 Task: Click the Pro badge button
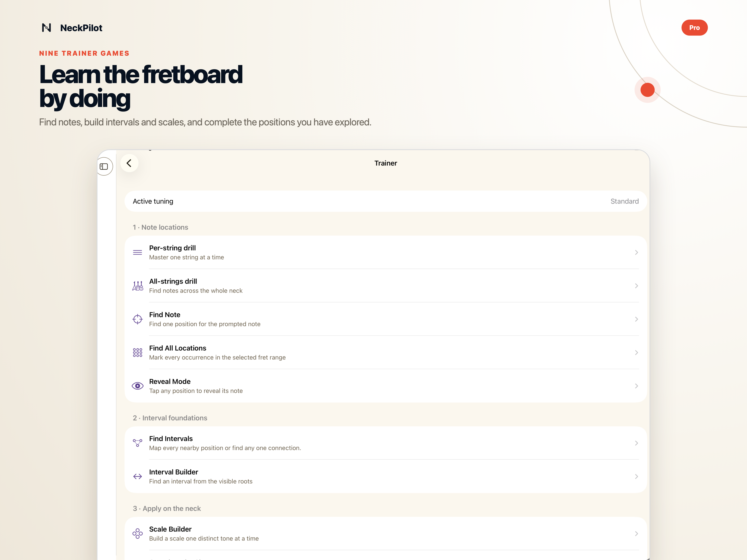point(694,28)
